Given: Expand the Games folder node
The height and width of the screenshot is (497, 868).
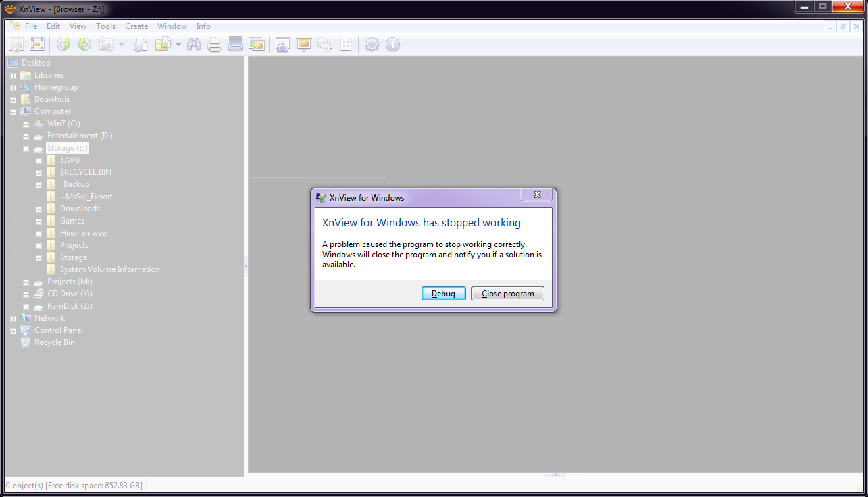Looking at the screenshot, I should coord(39,221).
